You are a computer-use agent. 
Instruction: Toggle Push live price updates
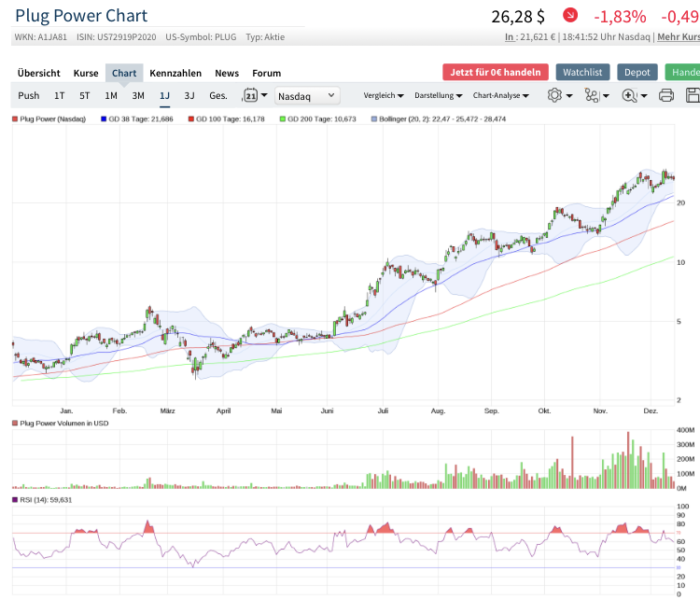[x=29, y=95]
